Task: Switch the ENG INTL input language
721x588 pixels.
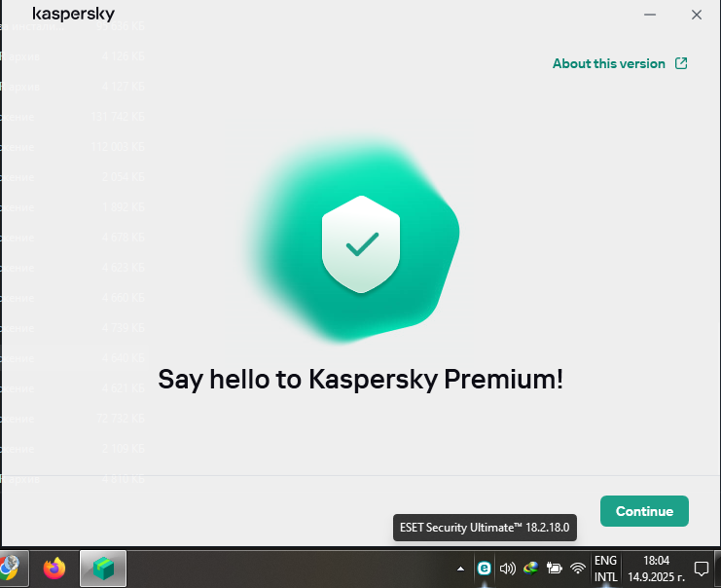Action: [605, 569]
